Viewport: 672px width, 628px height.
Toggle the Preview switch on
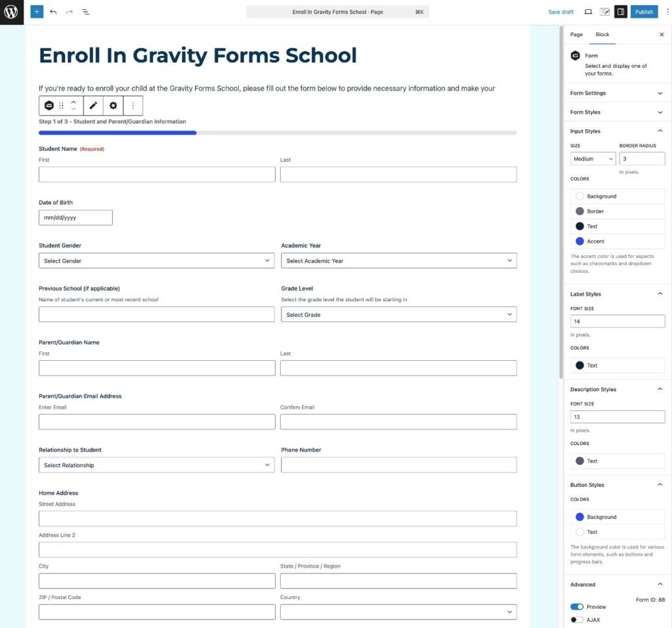577,606
